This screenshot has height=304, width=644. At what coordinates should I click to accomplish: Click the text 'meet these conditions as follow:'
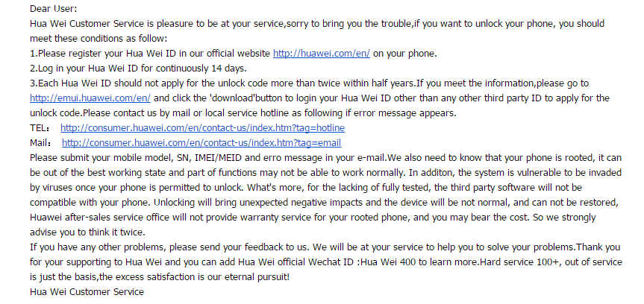pos(99,39)
